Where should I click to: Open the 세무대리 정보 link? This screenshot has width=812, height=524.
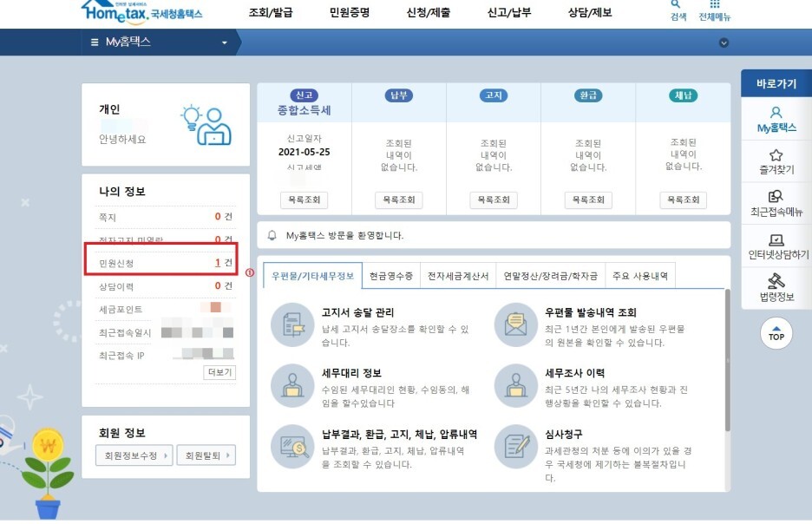(x=351, y=373)
